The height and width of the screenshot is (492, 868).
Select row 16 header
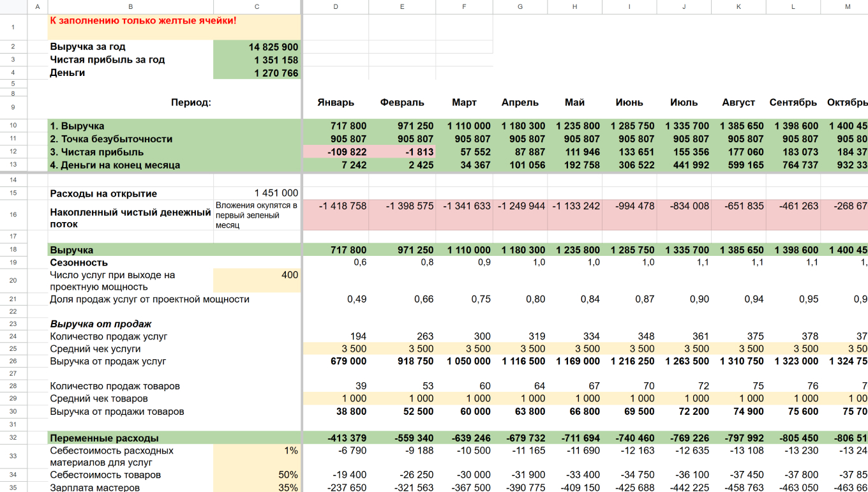click(x=13, y=215)
